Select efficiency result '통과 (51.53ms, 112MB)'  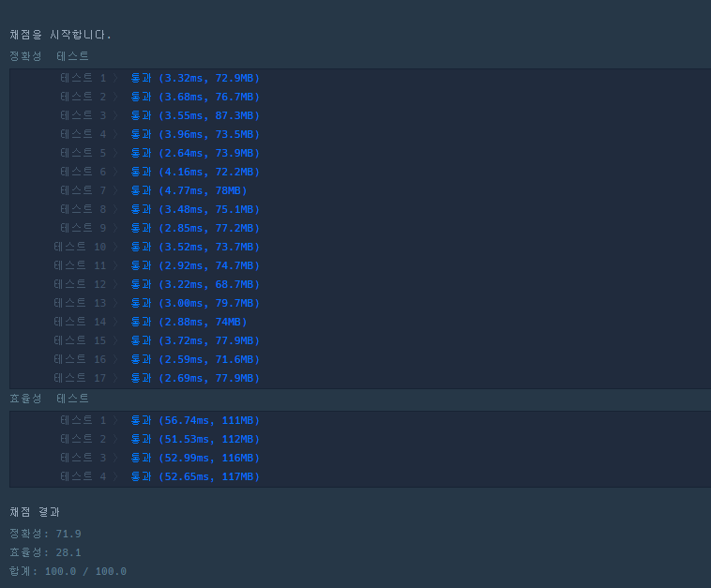click(x=195, y=439)
